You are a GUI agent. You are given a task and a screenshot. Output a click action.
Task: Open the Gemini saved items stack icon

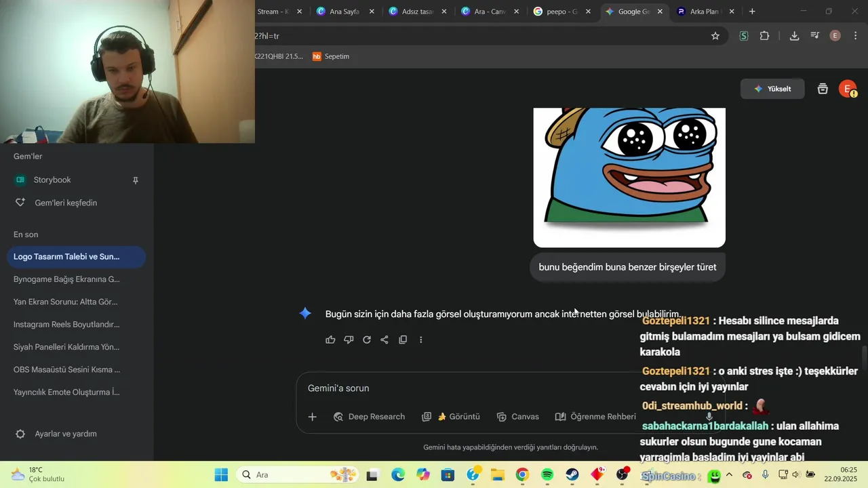click(823, 89)
